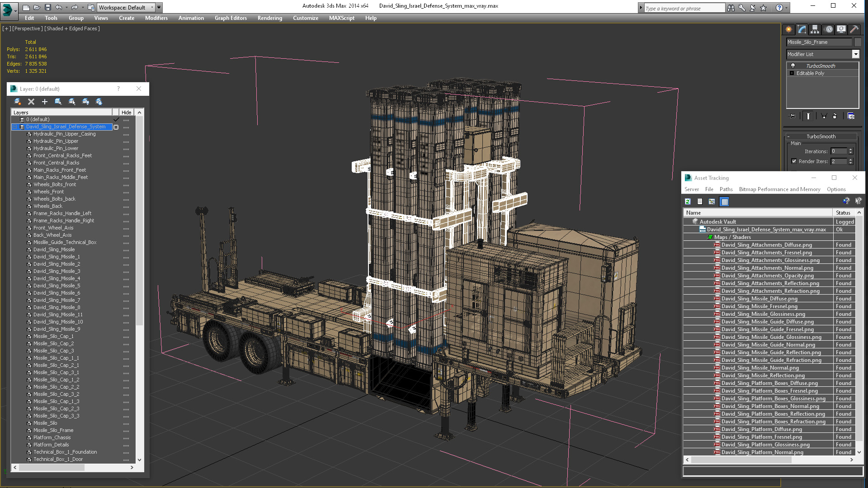Click the Hide column header in Layers

[126, 113]
